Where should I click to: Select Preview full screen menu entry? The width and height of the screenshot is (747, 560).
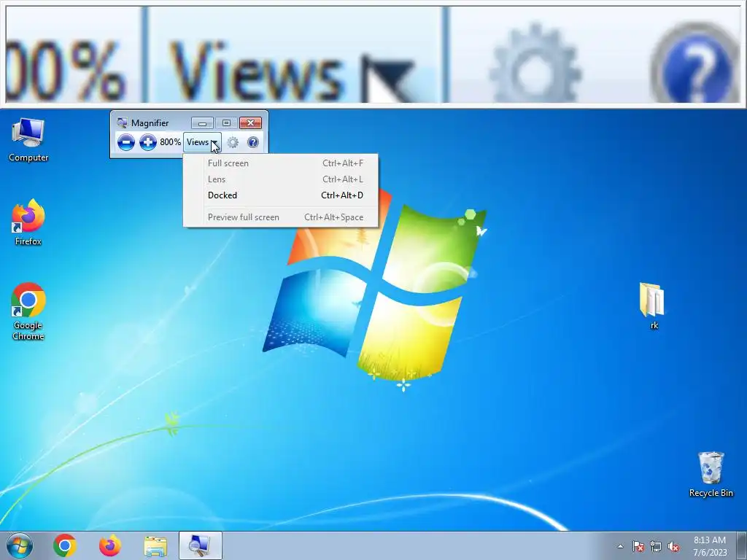(281, 217)
